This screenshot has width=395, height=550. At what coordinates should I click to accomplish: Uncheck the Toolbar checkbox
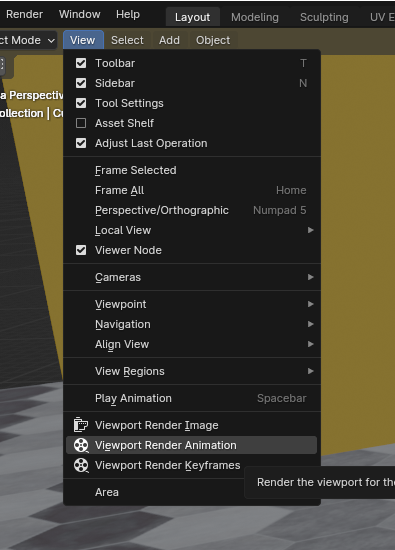coord(81,63)
